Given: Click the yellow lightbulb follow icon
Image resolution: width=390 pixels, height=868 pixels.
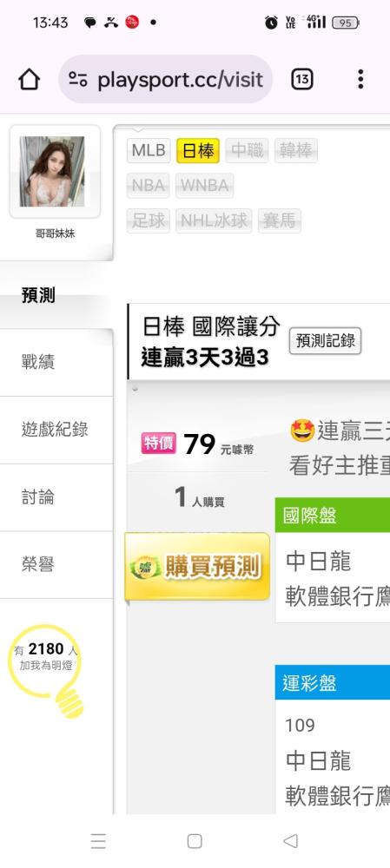Looking at the screenshot, I should pos(47,671).
